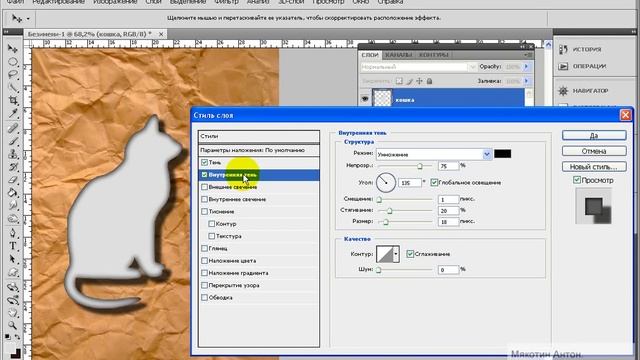Open the Режим blend mode dropdown

tap(487, 154)
